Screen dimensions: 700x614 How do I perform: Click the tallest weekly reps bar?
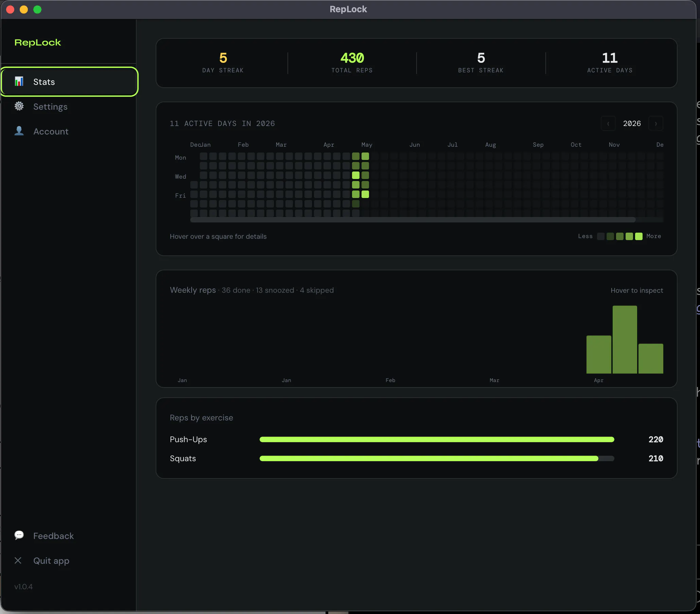click(x=625, y=340)
